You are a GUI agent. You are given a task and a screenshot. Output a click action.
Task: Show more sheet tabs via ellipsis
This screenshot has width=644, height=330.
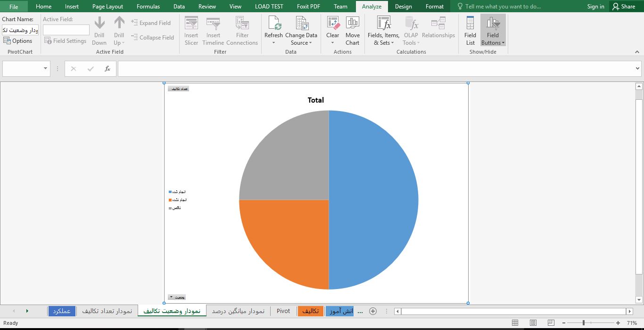tap(361, 311)
